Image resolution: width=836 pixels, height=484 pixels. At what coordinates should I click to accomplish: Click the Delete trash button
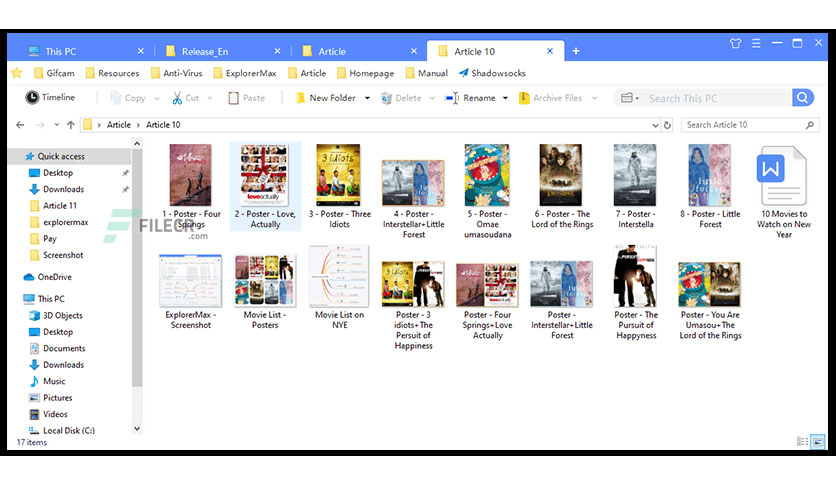tap(401, 98)
